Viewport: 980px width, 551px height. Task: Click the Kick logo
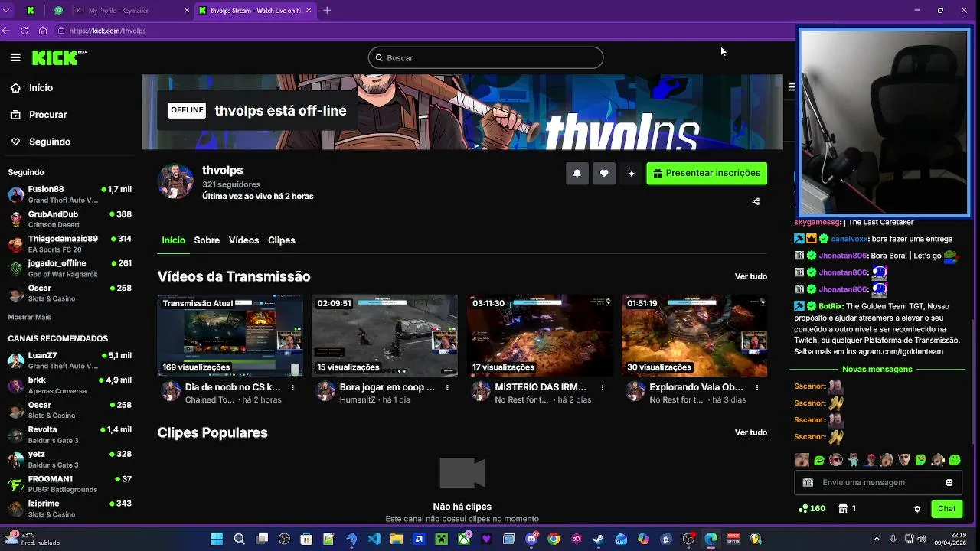pyautogui.click(x=59, y=57)
